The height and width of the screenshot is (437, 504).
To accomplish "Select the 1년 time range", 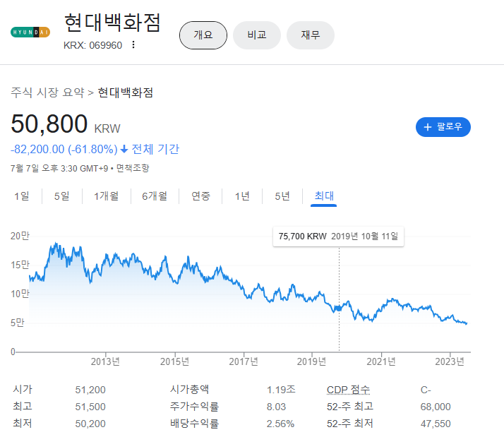I will pos(242,196).
